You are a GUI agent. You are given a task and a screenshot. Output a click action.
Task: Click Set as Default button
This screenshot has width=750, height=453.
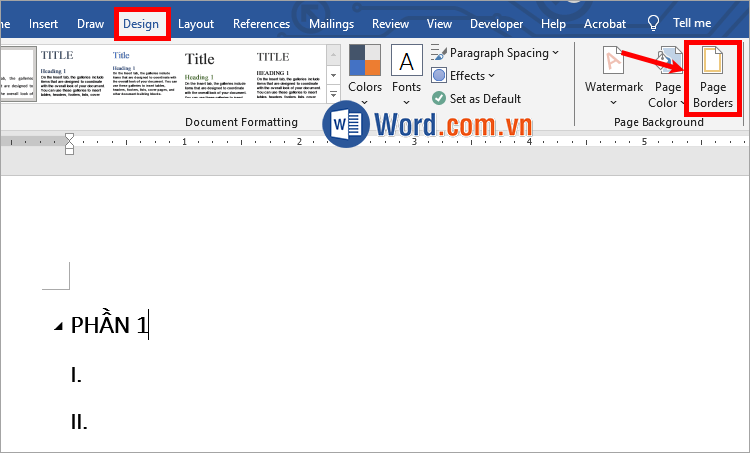pos(476,99)
